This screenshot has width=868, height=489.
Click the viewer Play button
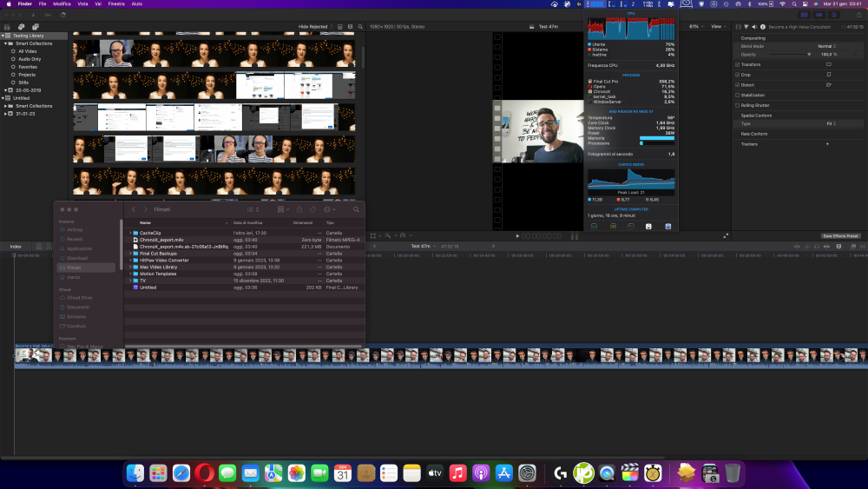tap(517, 236)
